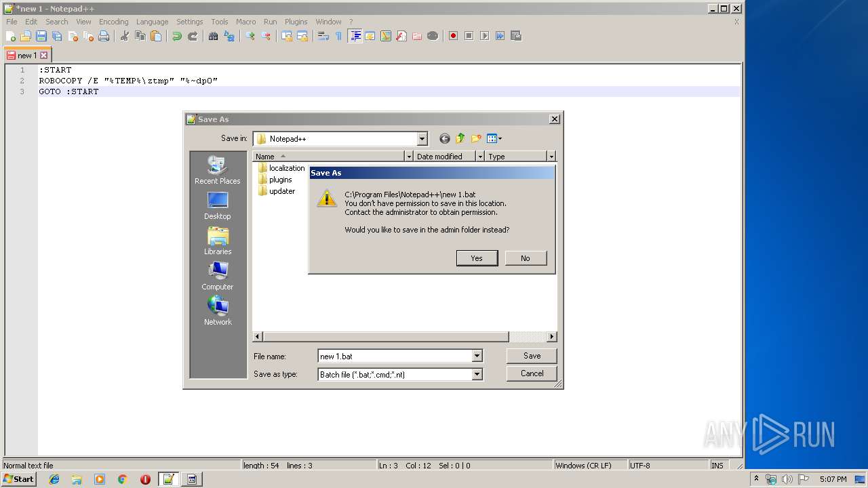Click Yes to save in admin folder
The height and width of the screenshot is (488, 868).
point(477,258)
